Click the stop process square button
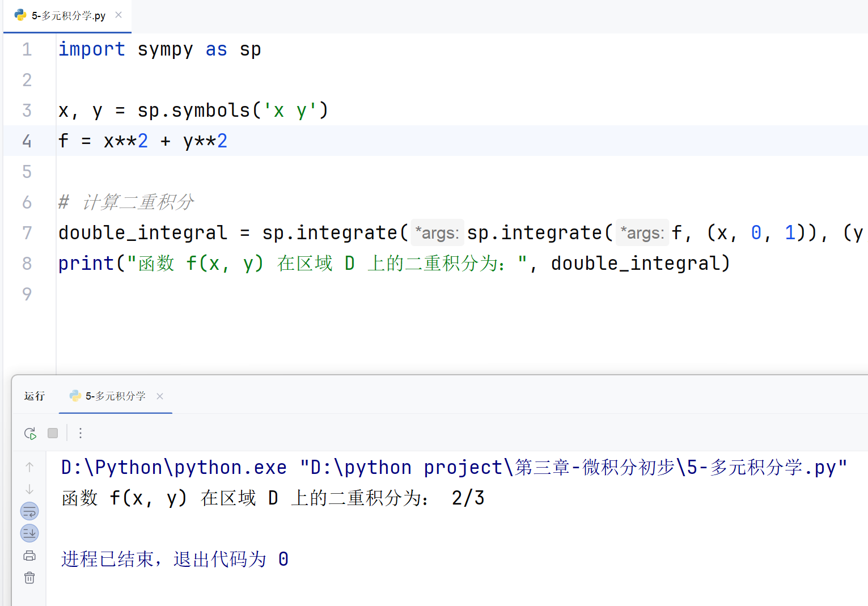The height and width of the screenshot is (606, 868). point(53,433)
